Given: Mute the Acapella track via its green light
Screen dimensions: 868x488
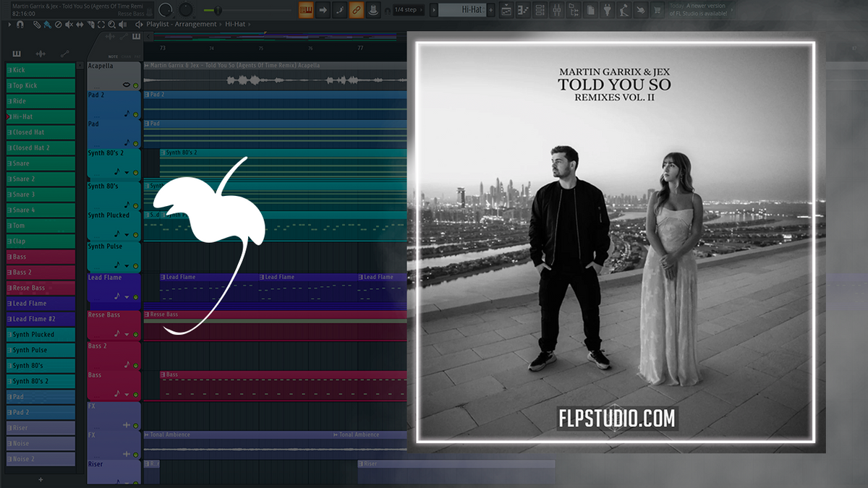Looking at the screenshot, I should [136, 85].
